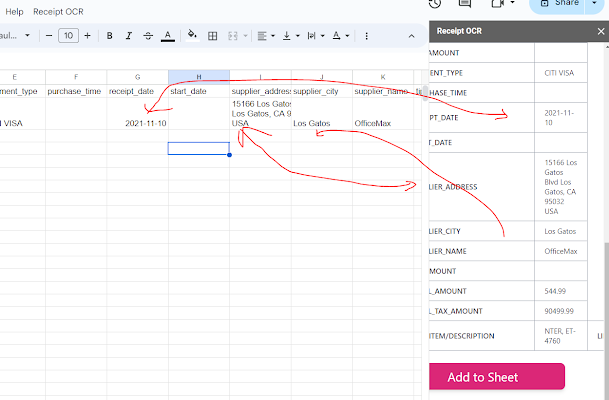Open text rotation dropdown

coord(341,36)
